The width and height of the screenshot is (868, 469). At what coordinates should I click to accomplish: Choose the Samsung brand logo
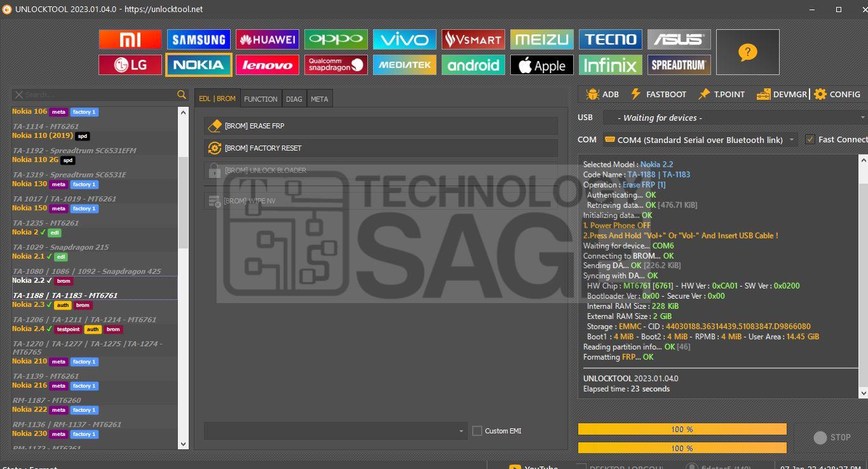tap(199, 39)
